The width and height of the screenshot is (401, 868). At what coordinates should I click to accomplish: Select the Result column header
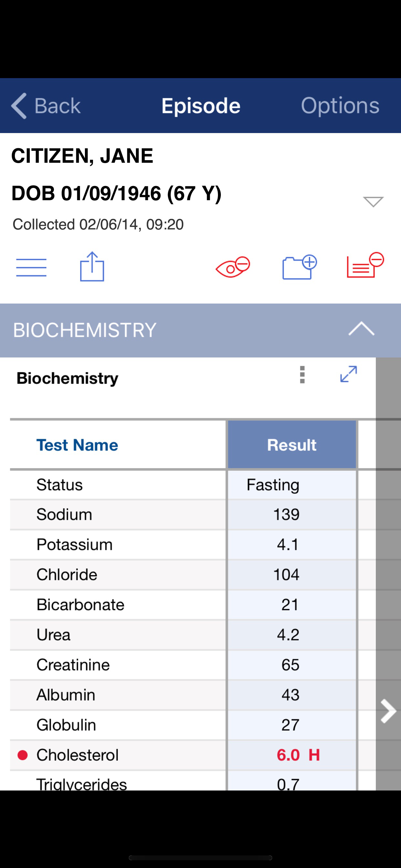coord(292,445)
